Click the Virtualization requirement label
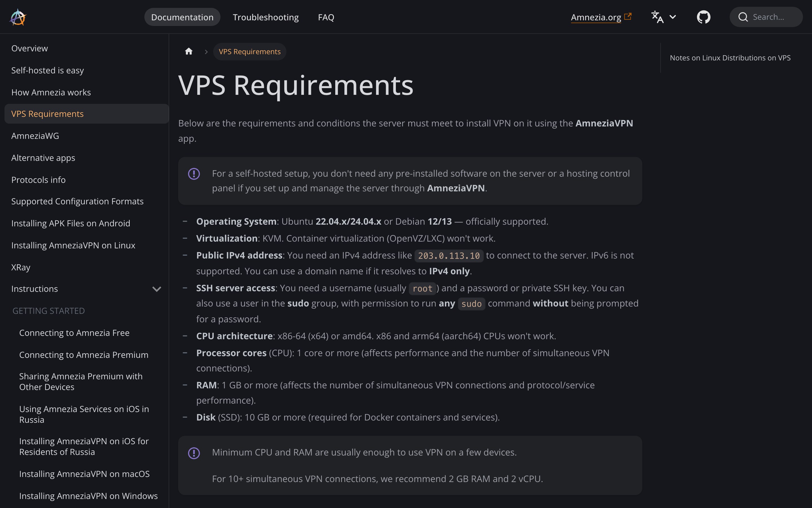 click(227, 238)
